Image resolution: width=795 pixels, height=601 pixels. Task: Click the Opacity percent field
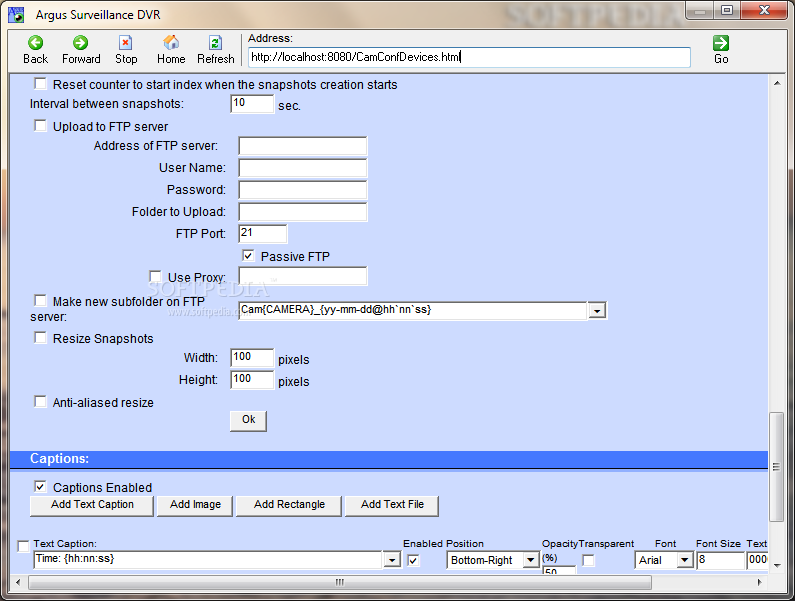coord(559,570)
